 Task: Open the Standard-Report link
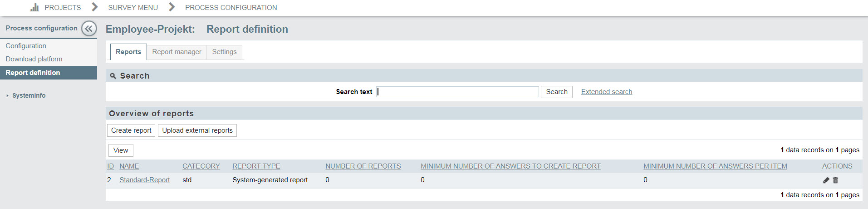[144, 180]
